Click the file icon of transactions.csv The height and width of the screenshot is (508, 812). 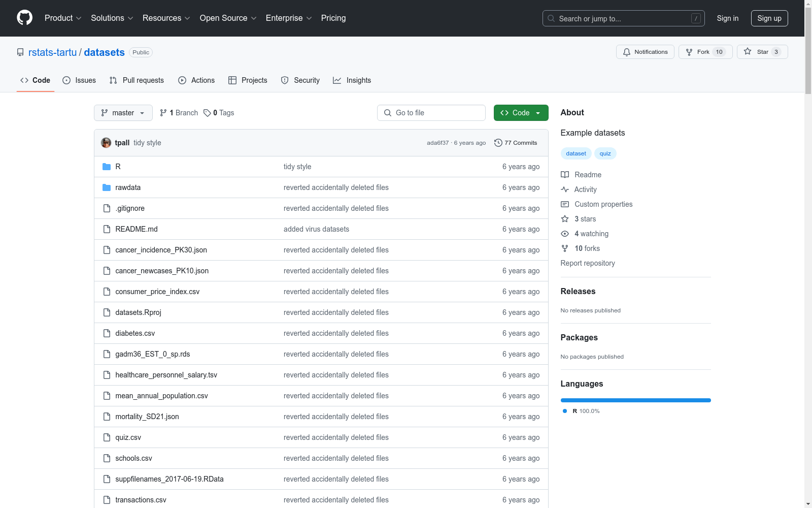coord(107,500)
